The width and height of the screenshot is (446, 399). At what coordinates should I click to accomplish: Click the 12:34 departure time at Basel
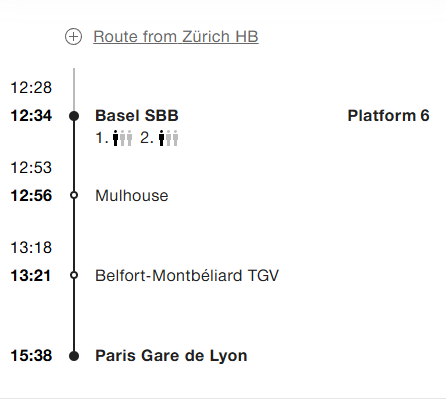pyautogui.click(x=31, y=116)
